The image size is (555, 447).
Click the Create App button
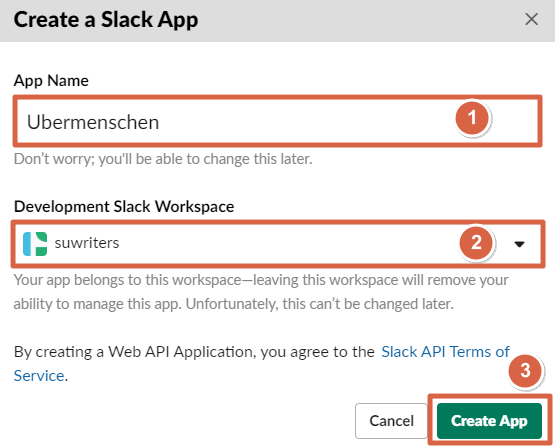[x=489, y=421]
